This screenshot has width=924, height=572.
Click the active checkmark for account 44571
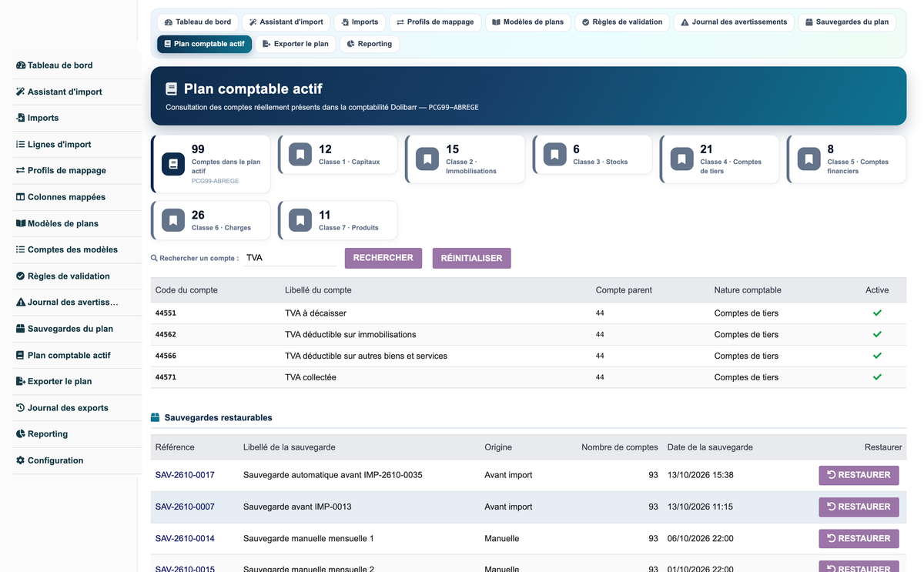point(877,377)
